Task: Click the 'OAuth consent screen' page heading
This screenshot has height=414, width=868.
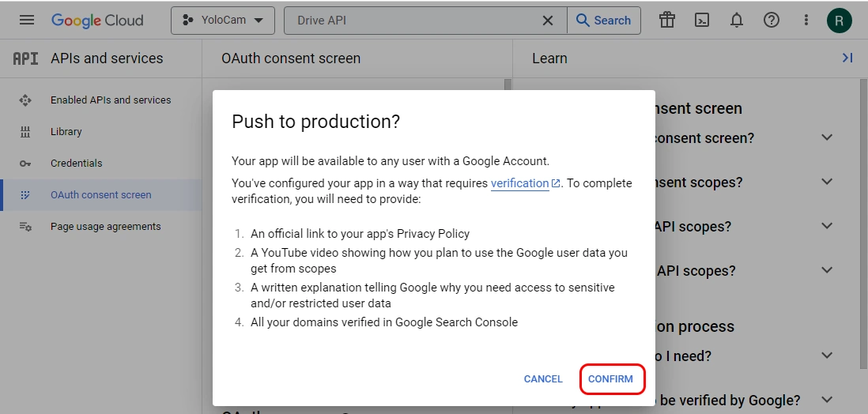Action: (291, 58)
